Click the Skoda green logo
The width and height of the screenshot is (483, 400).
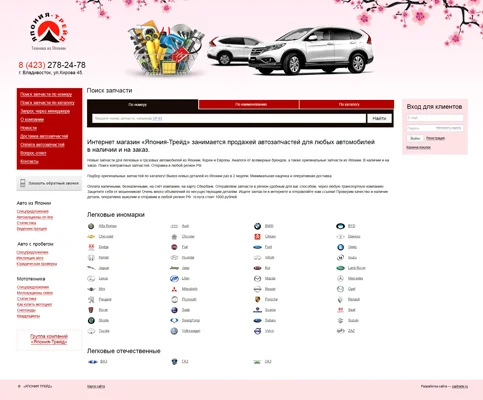pos(91,320)
